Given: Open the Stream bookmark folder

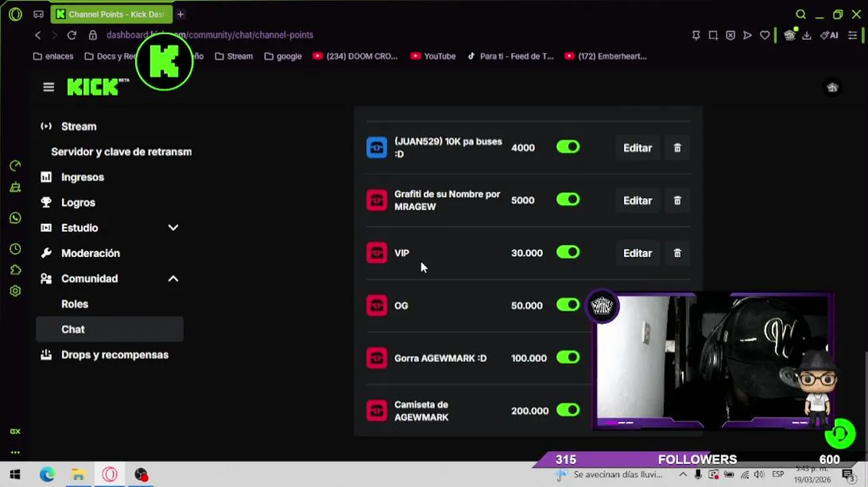Looking at the screenshot, I should coord(234,56).
